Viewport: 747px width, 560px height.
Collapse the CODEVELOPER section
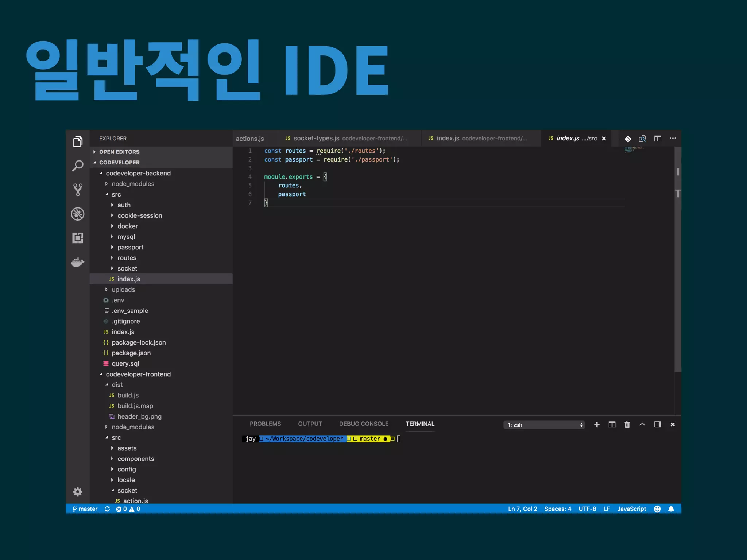tap(161, 163)
